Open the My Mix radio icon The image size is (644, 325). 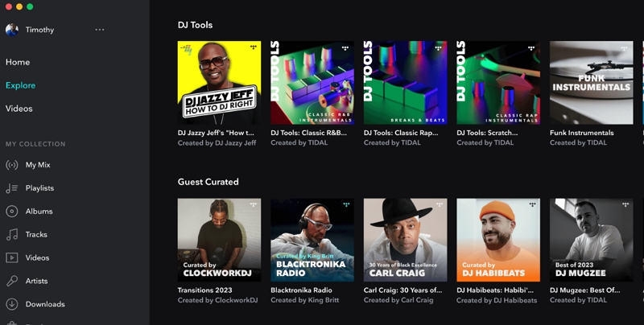pyautogui.click(x=11, y=165)
